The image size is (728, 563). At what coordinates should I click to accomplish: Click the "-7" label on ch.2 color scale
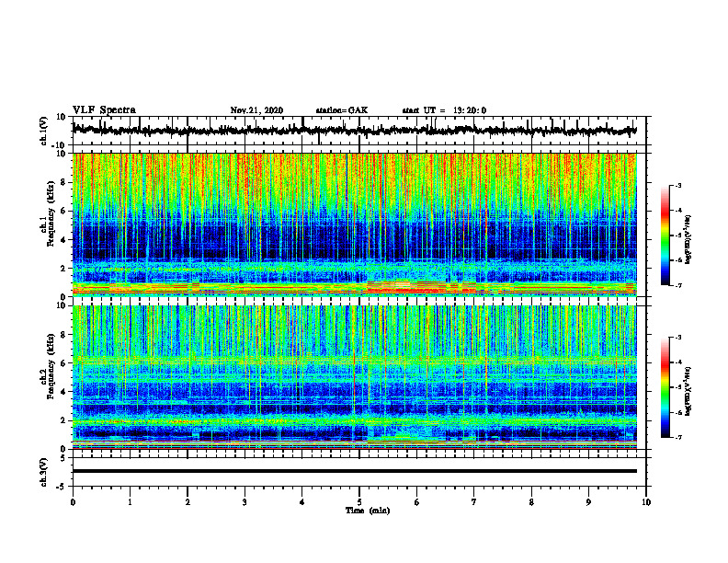pyautogui.click(x=677, y=437)
